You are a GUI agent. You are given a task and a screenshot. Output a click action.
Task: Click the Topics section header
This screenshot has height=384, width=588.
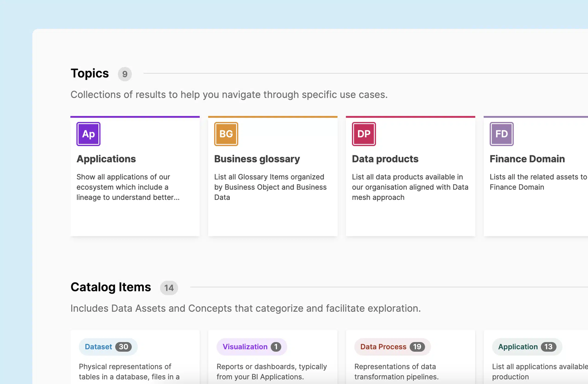pos(90,73)
